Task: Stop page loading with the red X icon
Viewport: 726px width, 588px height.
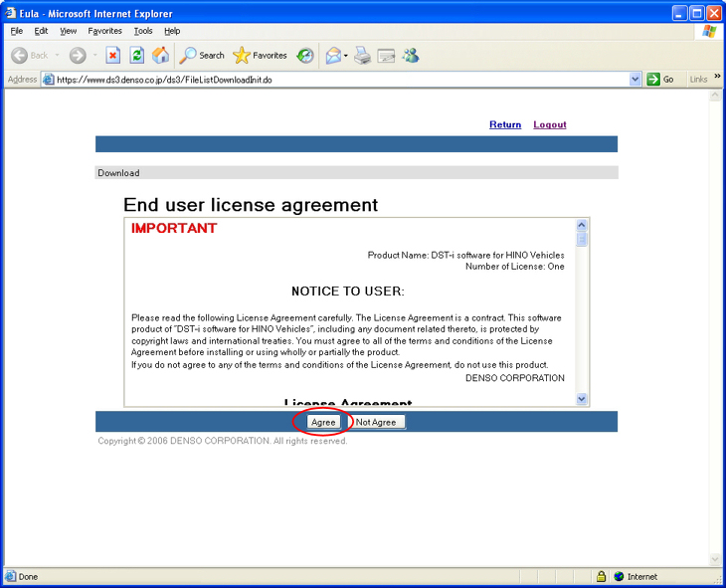Action: 113,56
